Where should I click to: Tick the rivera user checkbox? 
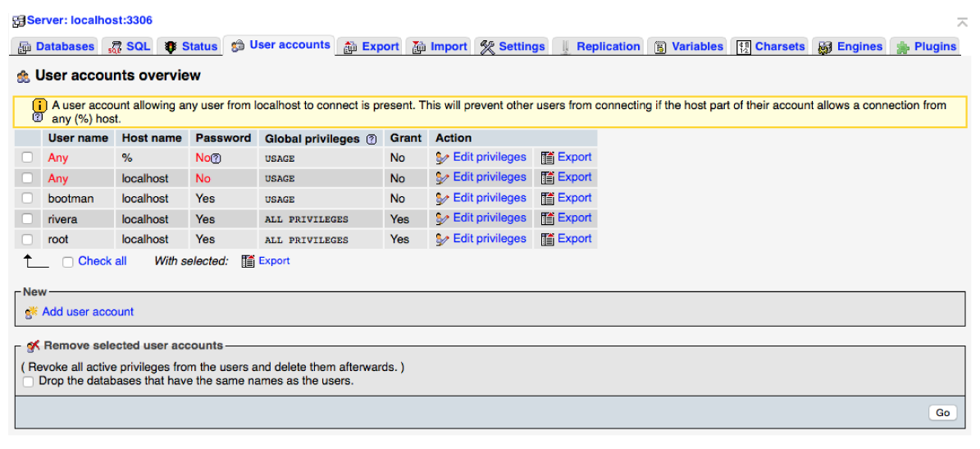coord(27,218)
